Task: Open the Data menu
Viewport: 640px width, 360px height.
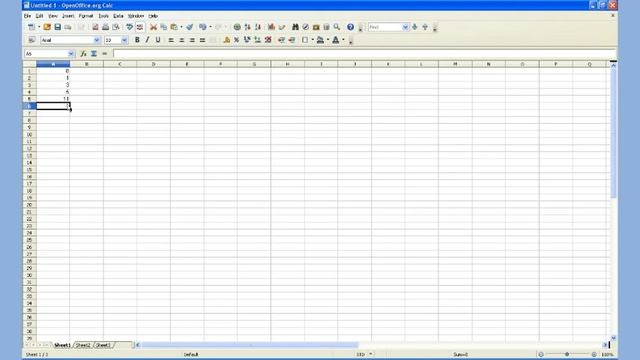Action: pyautogui.click(x=118, y=16)
